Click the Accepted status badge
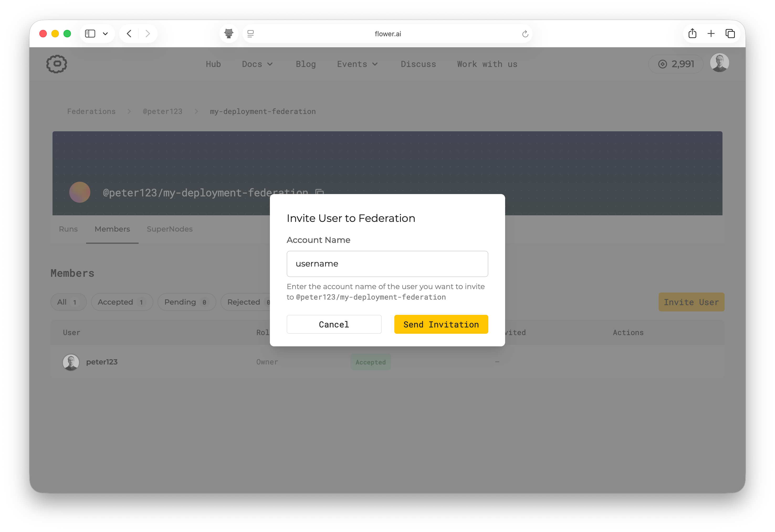 tap(370, 362)
